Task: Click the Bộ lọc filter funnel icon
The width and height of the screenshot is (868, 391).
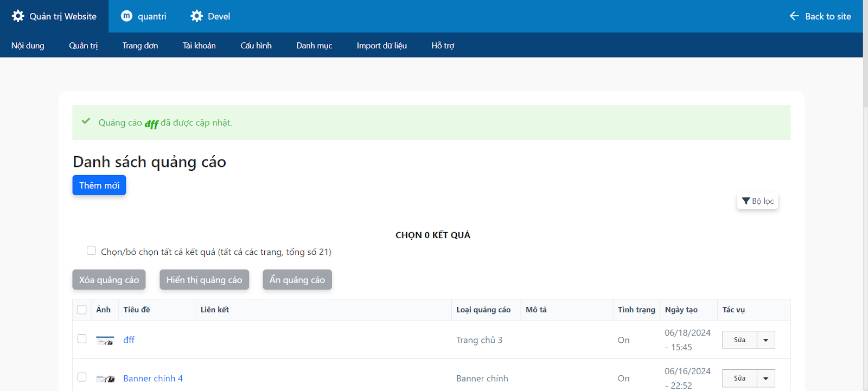Action: tap(746, 201)
